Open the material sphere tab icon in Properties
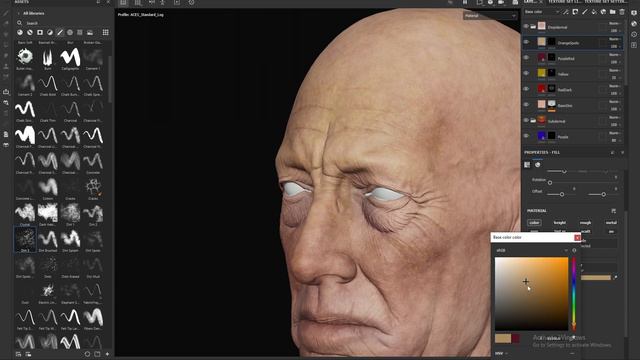The image size is (640, 360). point(538,165)
